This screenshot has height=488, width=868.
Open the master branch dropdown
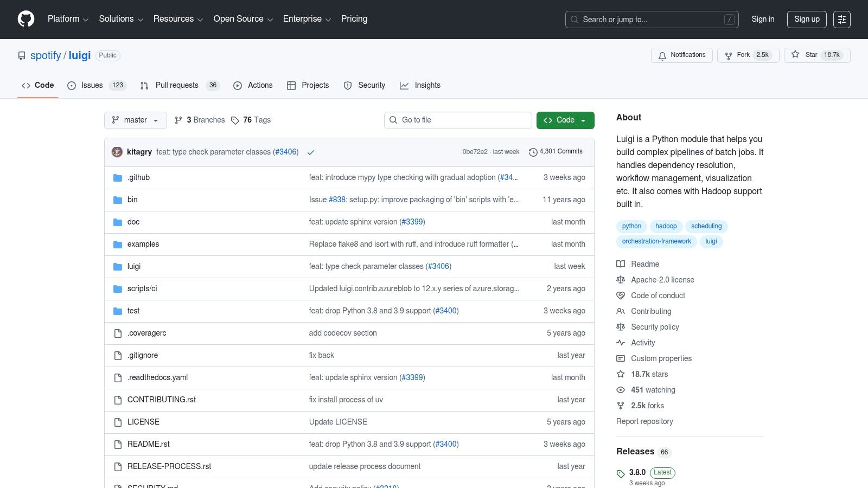136,120
